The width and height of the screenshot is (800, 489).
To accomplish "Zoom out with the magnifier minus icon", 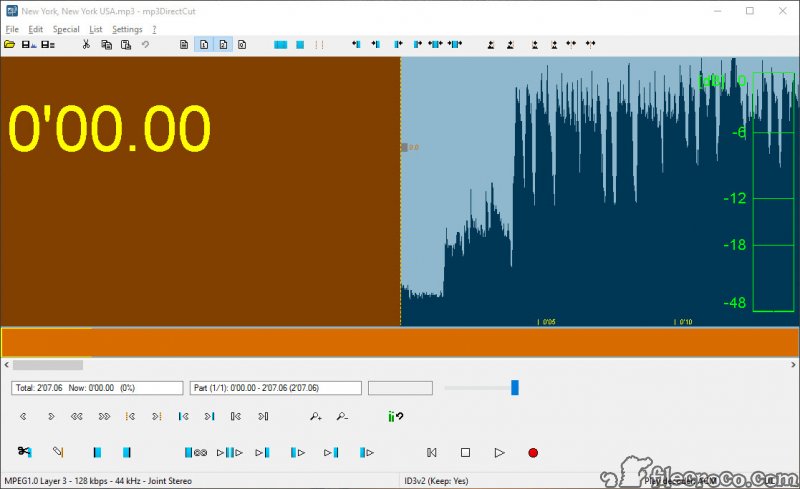I will [342, 417].
